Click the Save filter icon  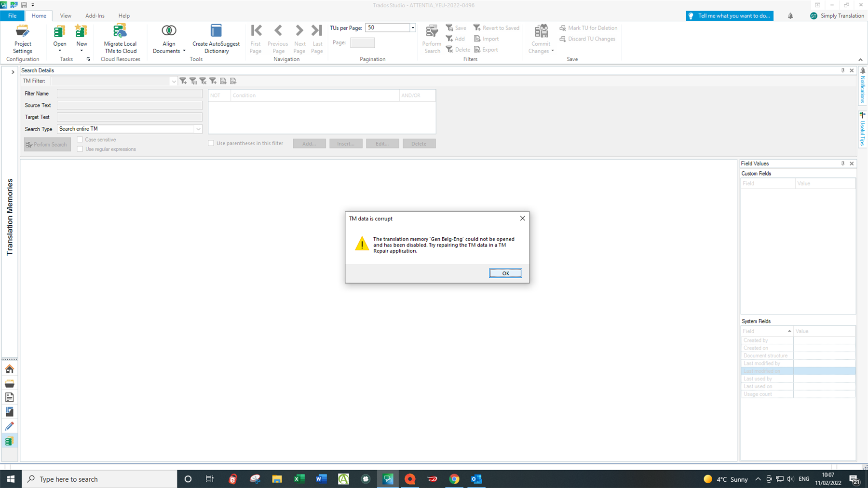[456, 28]
